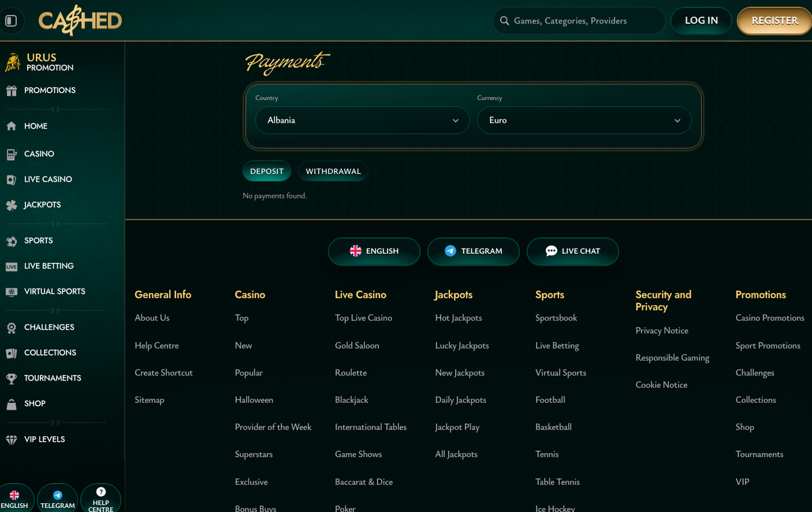Image resolution: width=812 pixels, height=512 pixels.
Task: Click the Sports ball icon
Action: pyautogui.click(x=12, y=241)
